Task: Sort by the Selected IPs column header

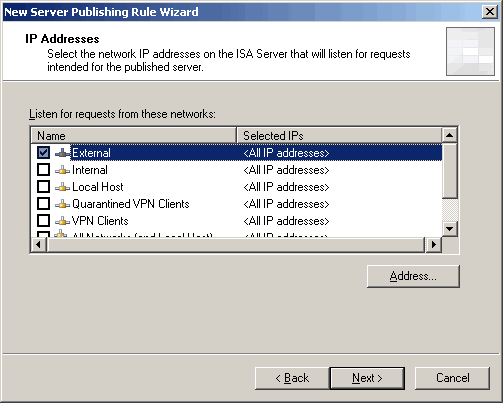Action: tap(339, 135)
